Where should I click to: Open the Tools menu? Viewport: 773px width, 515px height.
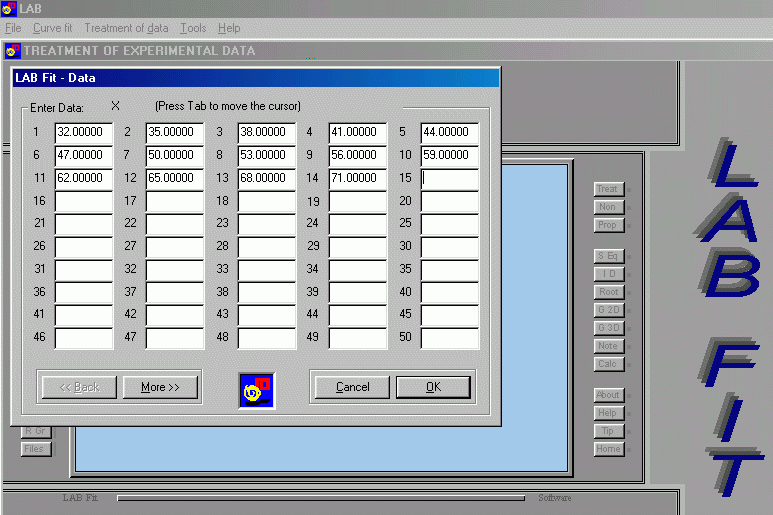coord(193,28)
